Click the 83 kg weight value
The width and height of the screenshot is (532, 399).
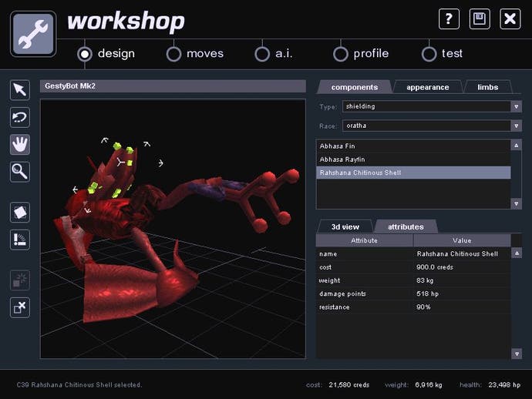(x=425, y=280)
